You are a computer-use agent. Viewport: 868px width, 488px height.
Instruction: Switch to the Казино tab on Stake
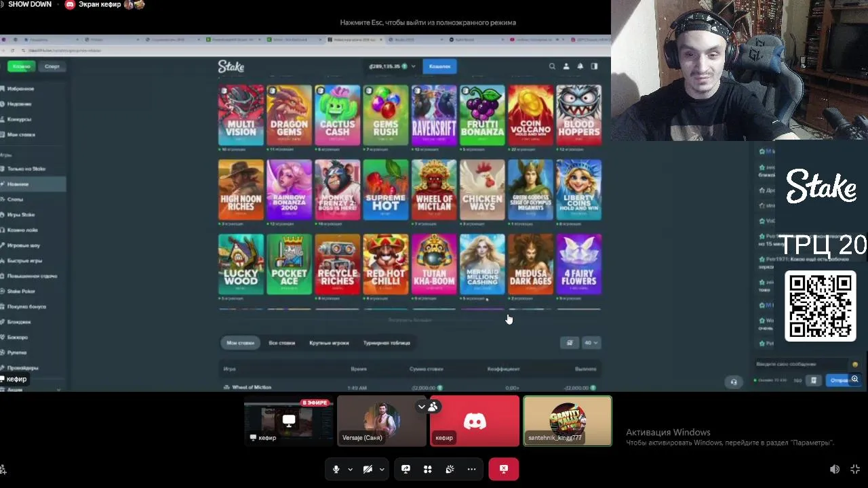tap(22, 66)
